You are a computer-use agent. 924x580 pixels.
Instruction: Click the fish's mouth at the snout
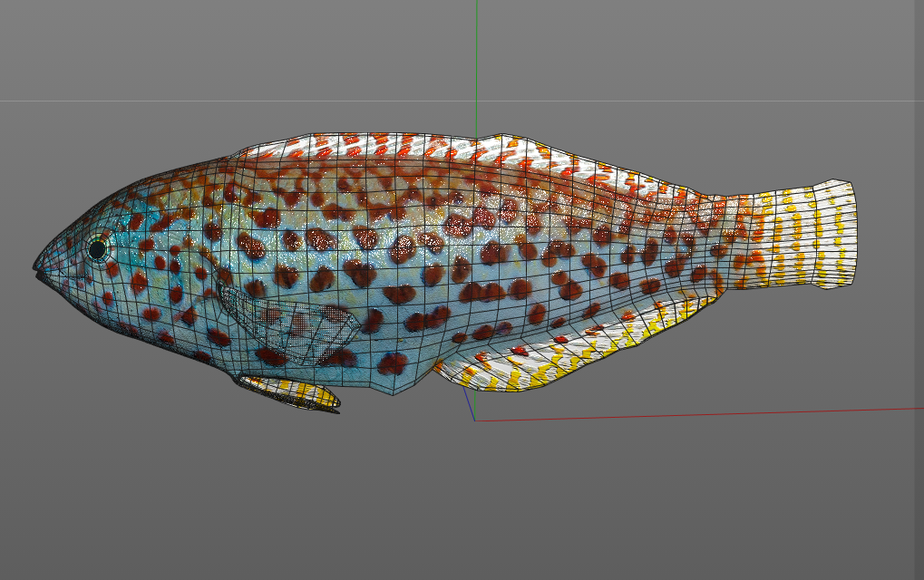(40, 272)
